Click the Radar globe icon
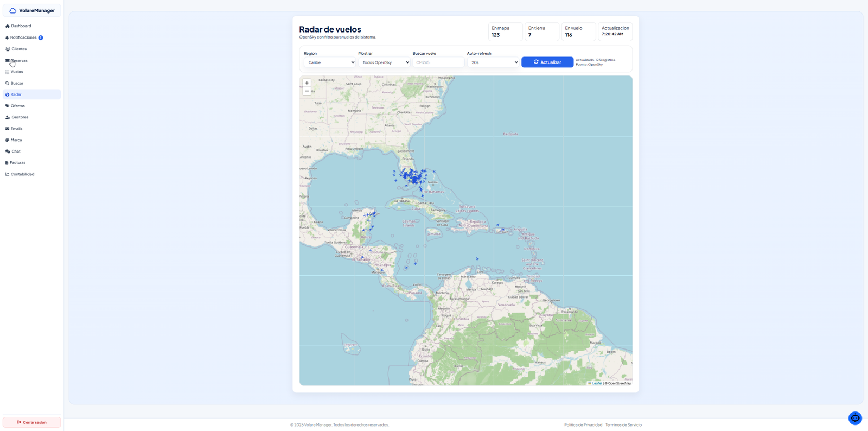This screenshot has width=868, height=431. [7, 94]
